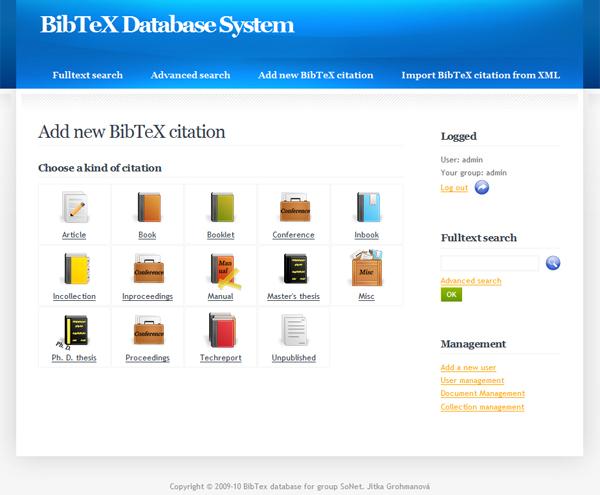Viewport: 600px width, 495px height.
Task: Click the Log out link
Action: click(x=454, y=188)
